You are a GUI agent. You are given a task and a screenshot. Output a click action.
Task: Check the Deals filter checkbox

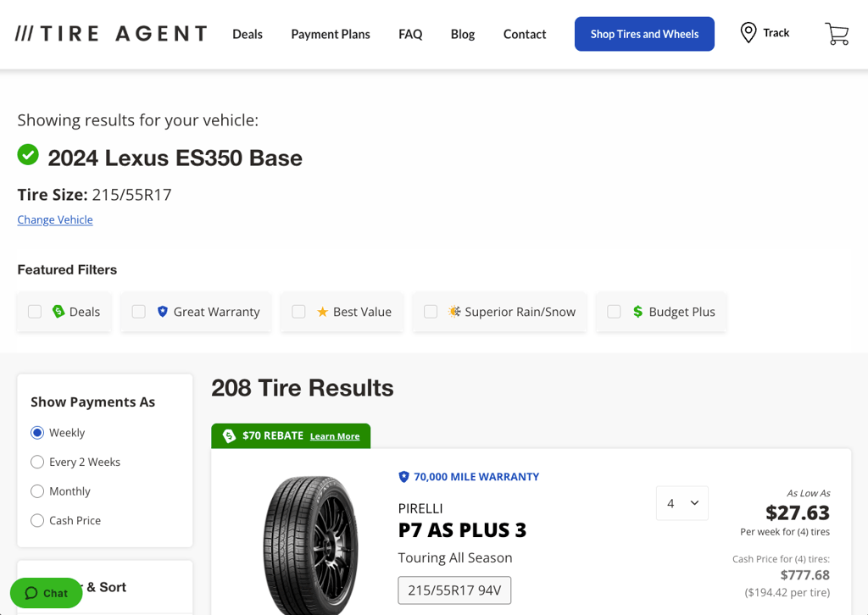35,312
